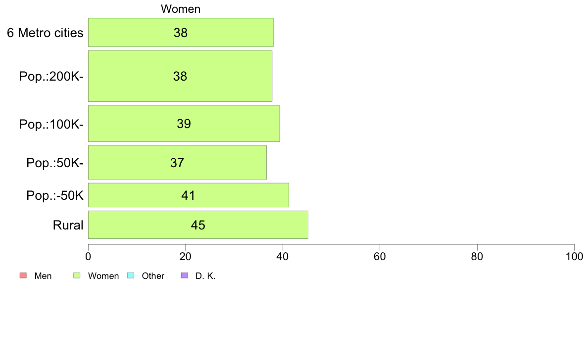This screenshot has width=588, height=364.
Task: Select the Pop.:-50K bar showing 41
Action: point(188,195)
